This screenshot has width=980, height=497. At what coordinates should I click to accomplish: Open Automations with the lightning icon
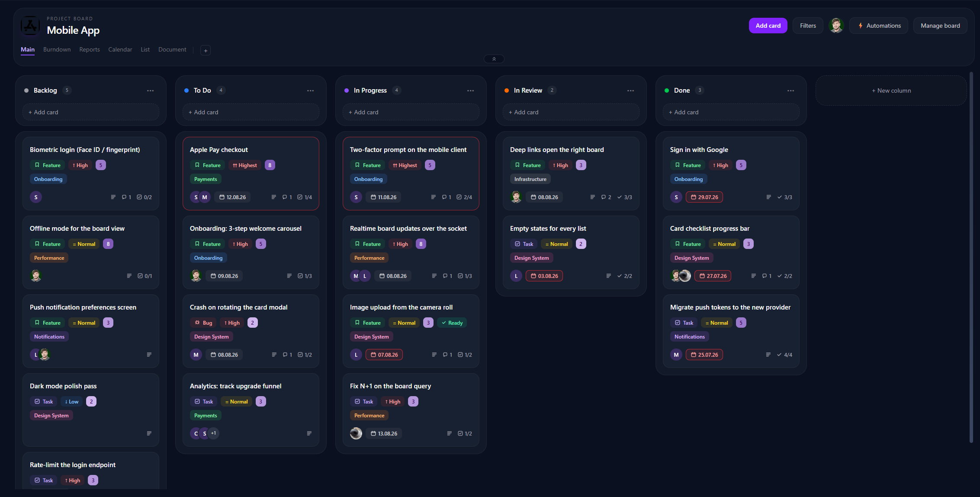pos(879,26)
